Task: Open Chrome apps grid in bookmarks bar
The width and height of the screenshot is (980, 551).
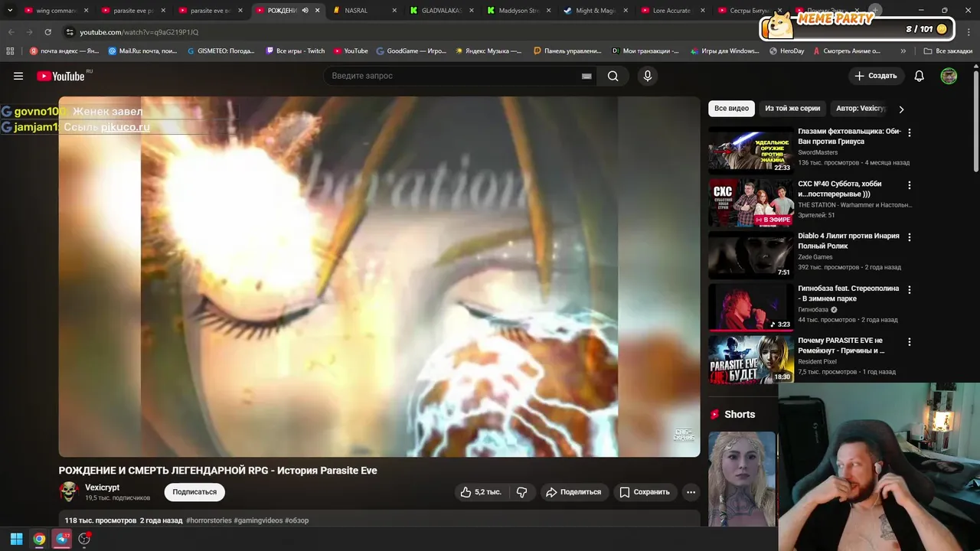Action: 10,51
